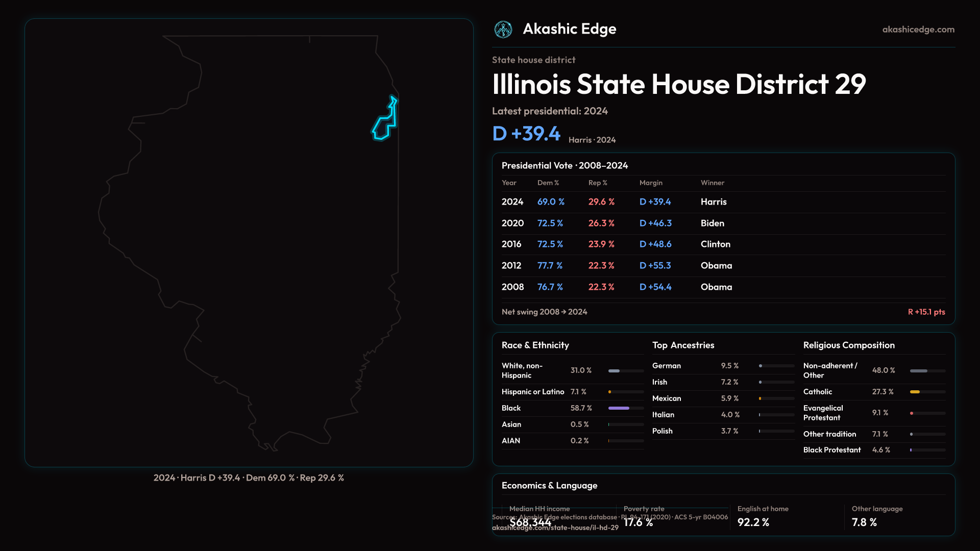Click the Illinois State House District 29 title

click(679, 84)
